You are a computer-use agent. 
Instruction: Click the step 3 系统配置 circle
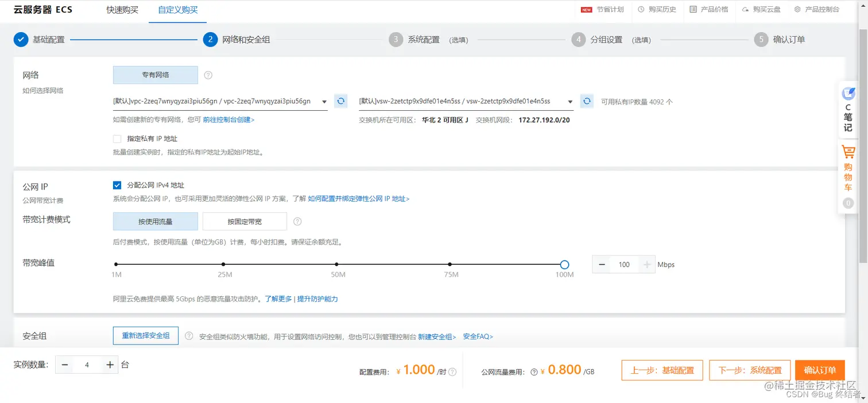tap(396, 40)
